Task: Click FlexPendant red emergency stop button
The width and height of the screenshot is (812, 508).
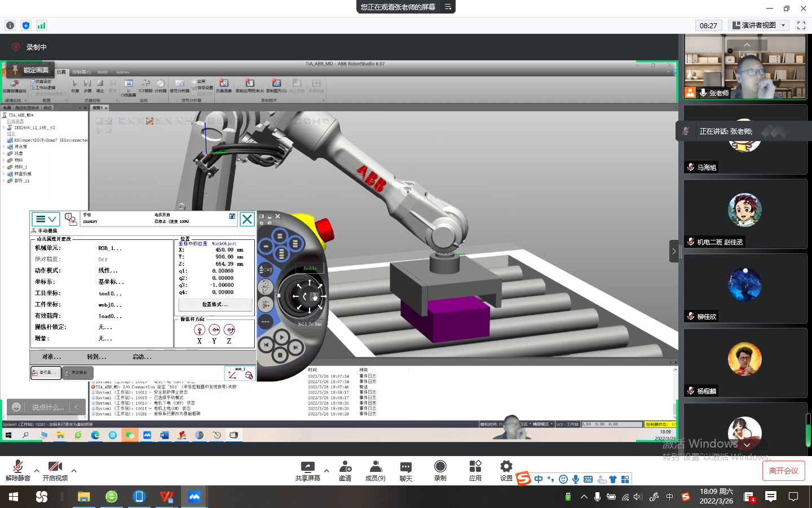Action: pyautogui.click(x=324, y=230)
